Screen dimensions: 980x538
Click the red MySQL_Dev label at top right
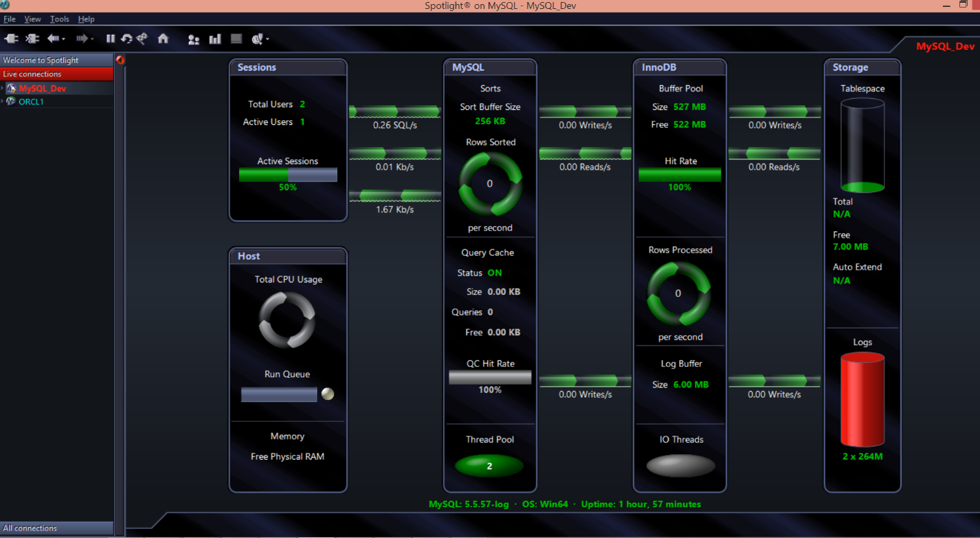[945, 47]
